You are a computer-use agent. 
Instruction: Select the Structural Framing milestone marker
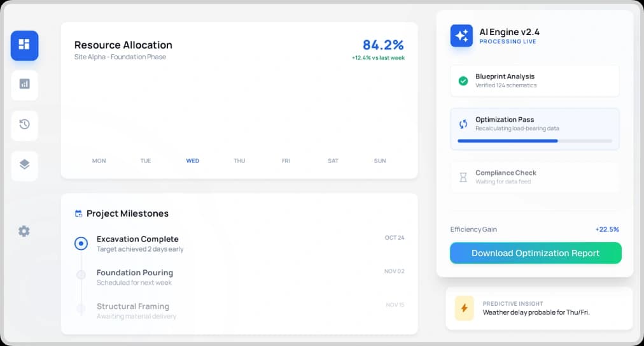(x=81, y=308)
